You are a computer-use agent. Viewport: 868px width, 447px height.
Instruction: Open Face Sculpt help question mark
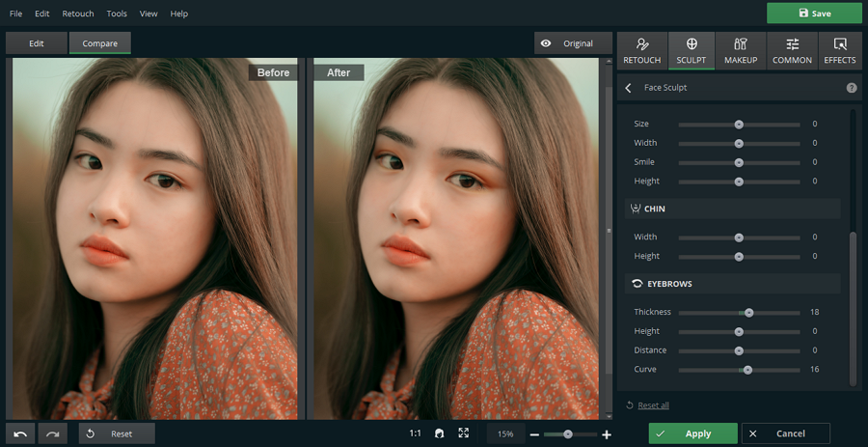click(x=852, y=88)
